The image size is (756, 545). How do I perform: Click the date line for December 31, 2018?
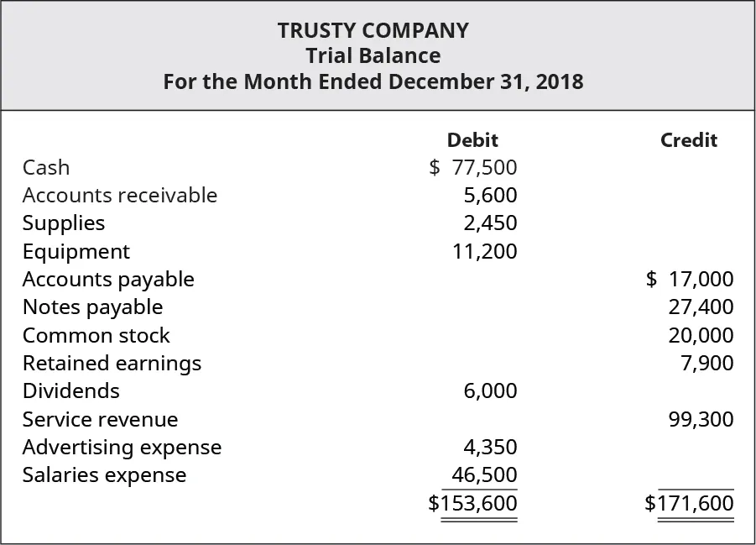373,82
